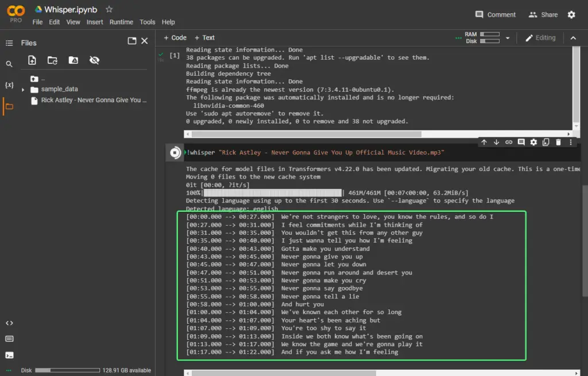
Task: Add a comment to the cell
Action: [x=521, y=142]
